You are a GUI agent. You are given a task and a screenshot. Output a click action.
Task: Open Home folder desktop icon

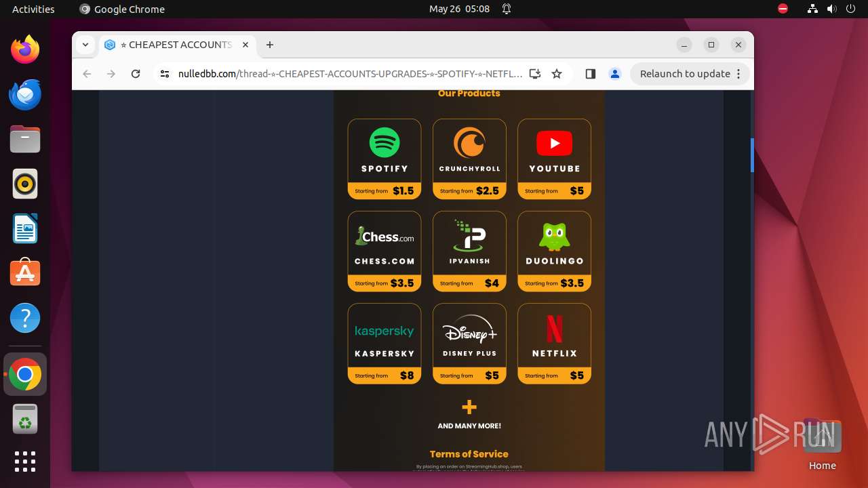(x=822, y=444)
